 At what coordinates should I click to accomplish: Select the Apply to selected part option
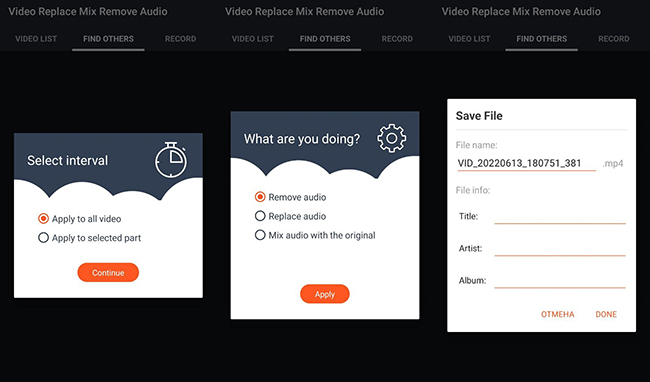90,238
